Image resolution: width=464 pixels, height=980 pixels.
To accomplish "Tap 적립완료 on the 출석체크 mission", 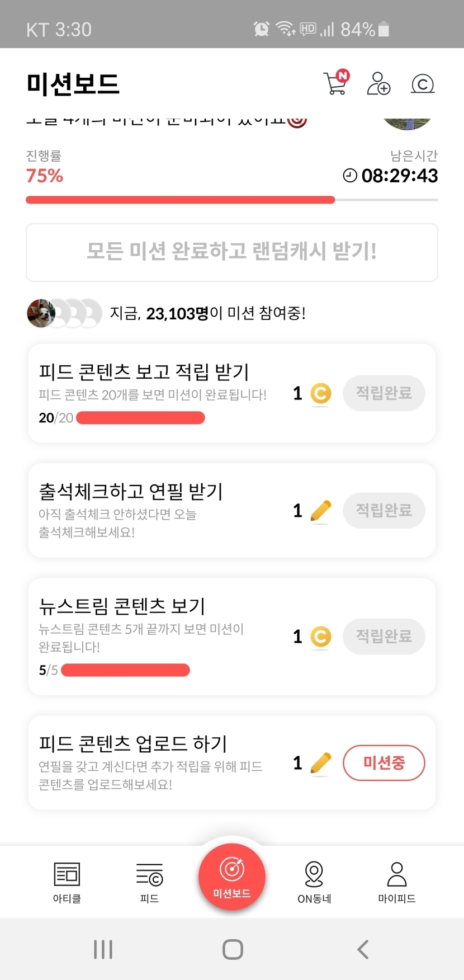I will (x=383, y=510).
